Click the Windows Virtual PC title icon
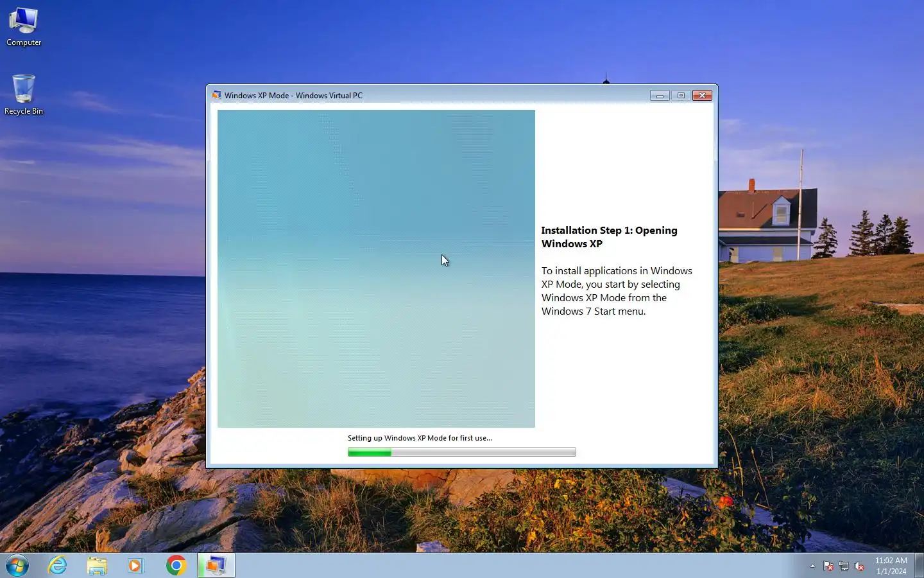 click(x=216, y=95)
